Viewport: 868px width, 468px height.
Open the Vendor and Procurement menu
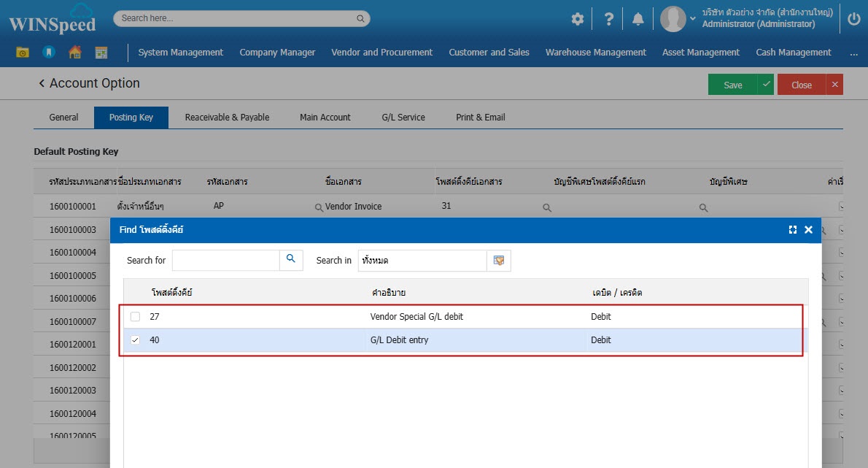(x=381, y=53)
